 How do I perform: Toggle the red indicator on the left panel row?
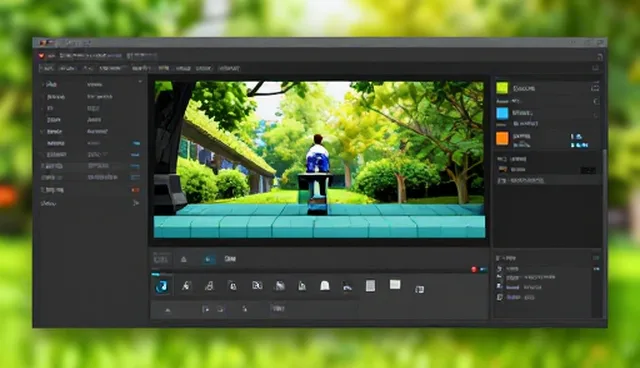point(135,190)
